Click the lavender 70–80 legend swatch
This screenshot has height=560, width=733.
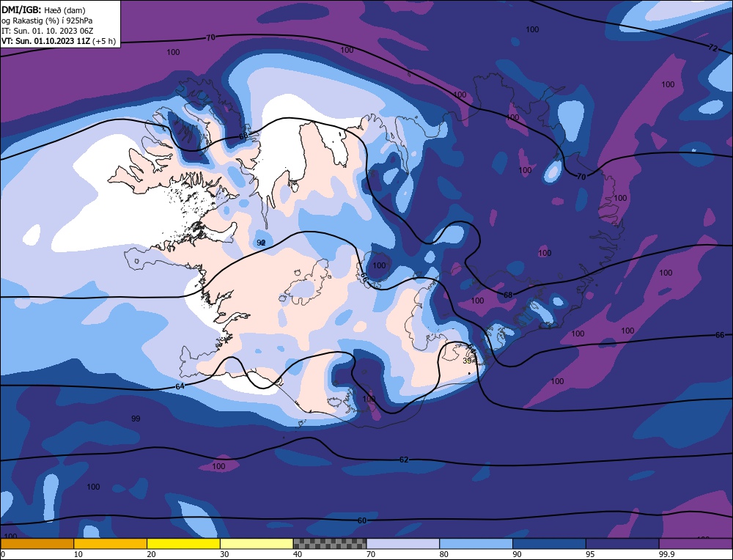tap(403, 544)
